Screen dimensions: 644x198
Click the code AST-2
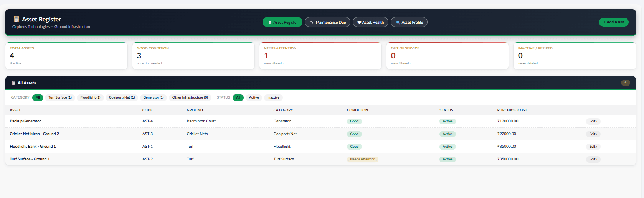point(147,159)
